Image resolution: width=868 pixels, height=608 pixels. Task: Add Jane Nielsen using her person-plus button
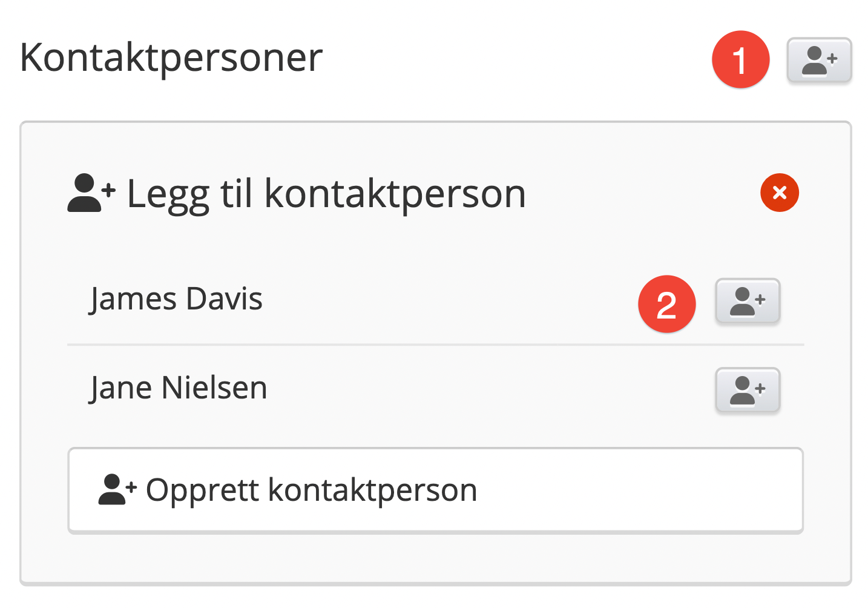tap(748, 390)
